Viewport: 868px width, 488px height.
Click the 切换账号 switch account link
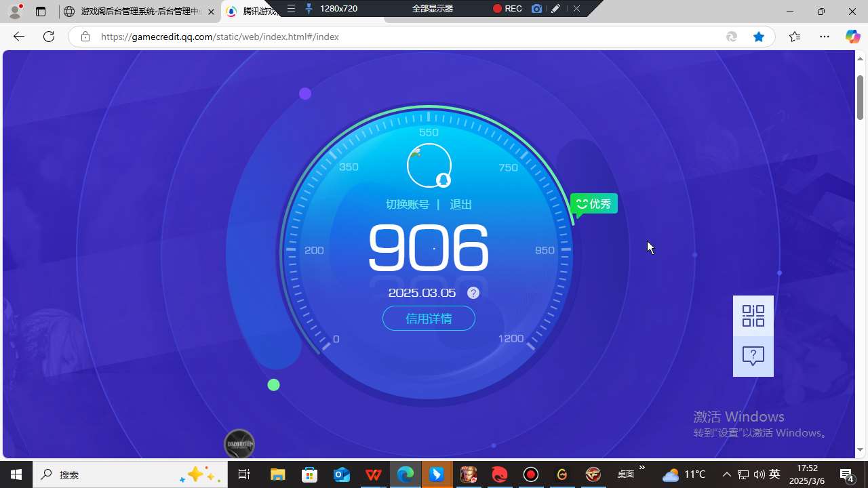[x=408, y=205]
